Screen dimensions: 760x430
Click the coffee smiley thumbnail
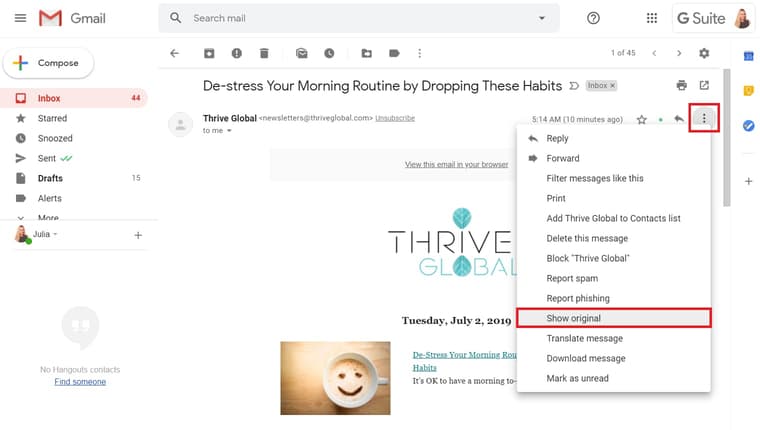[335, 378]
